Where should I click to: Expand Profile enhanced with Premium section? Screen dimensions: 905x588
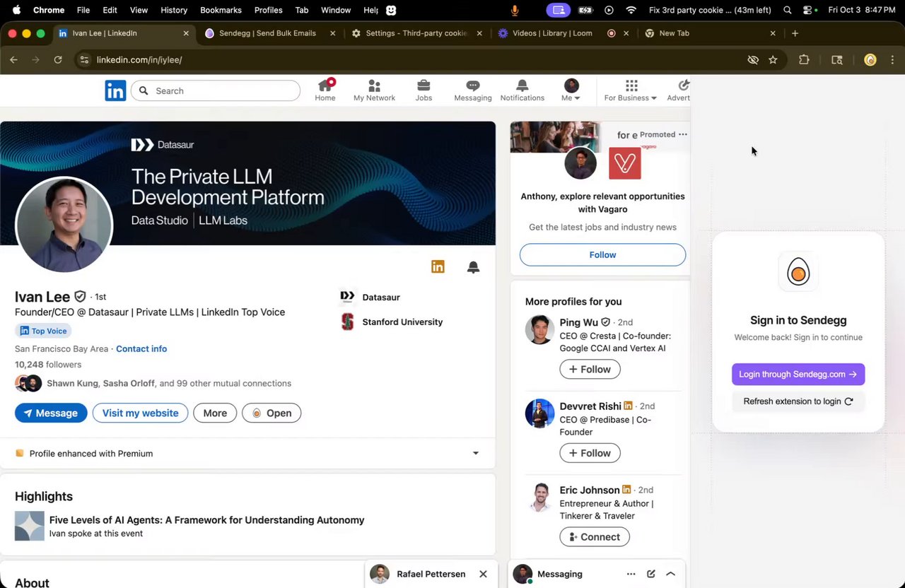(x=476, y=454)
